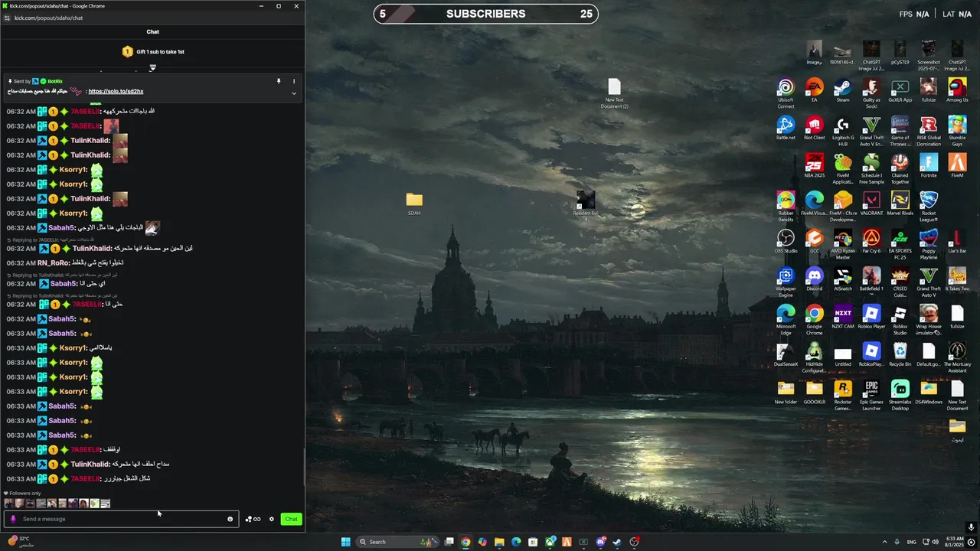Launch the EA app desktop icon
Viewport: 980px width, 551px height.
[x=814, y=90]
